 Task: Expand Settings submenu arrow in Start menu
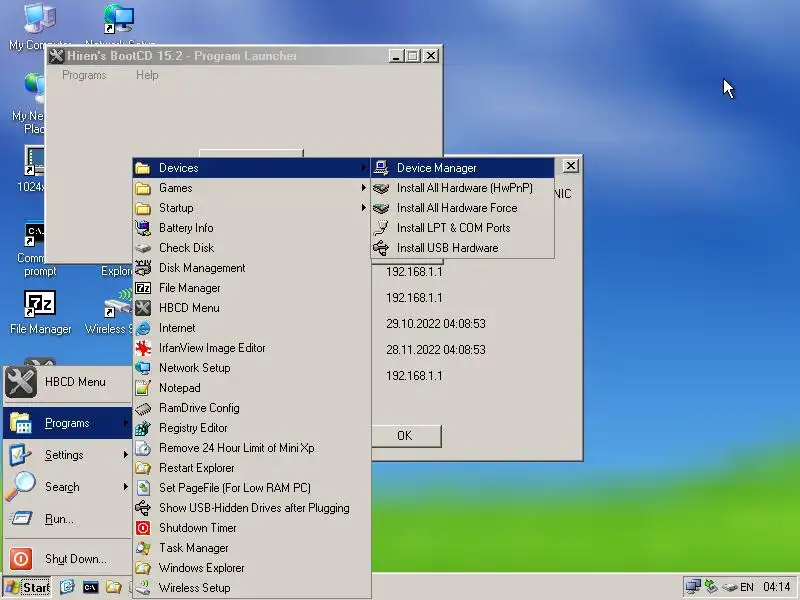coord(126,455)
